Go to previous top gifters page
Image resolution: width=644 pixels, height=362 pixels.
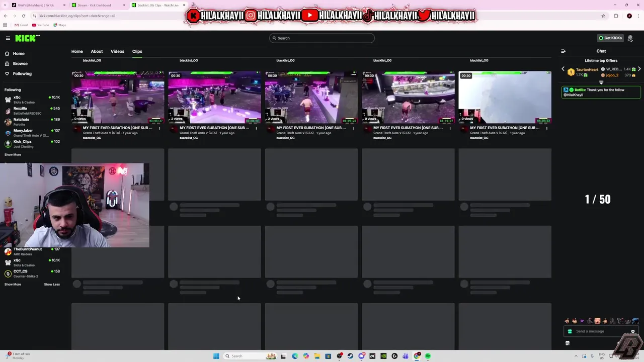click(563, 69)
